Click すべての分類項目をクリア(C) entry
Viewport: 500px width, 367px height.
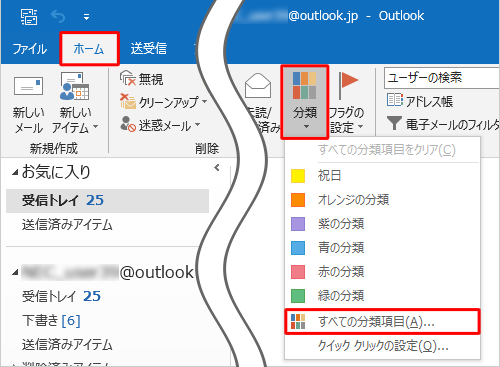382,150
